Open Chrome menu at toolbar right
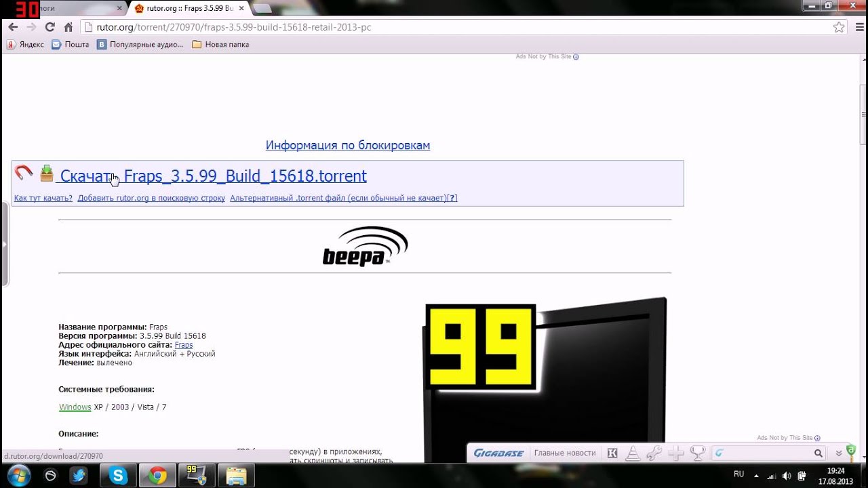This screenshot has width=868, height=488. [859, 27]
